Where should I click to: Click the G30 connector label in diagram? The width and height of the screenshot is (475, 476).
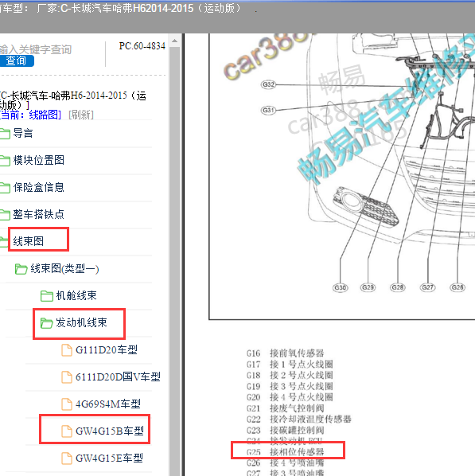(x=340, y=287)
